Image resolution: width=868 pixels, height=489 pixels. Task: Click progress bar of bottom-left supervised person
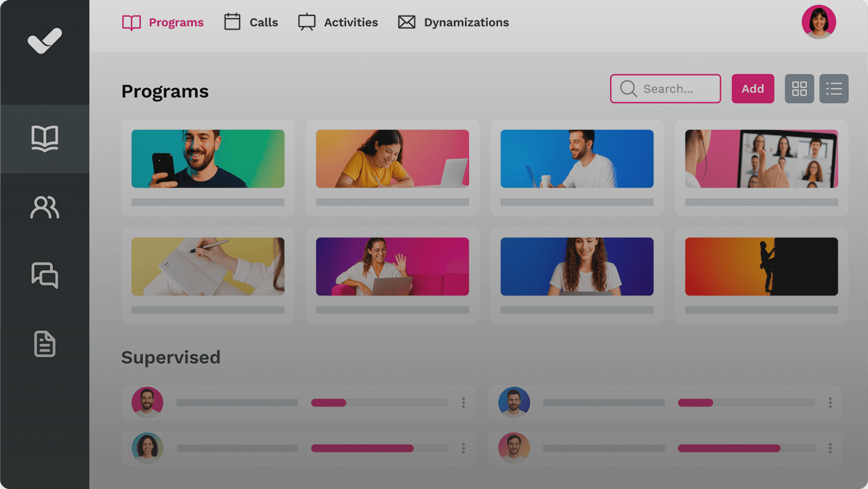379,448
